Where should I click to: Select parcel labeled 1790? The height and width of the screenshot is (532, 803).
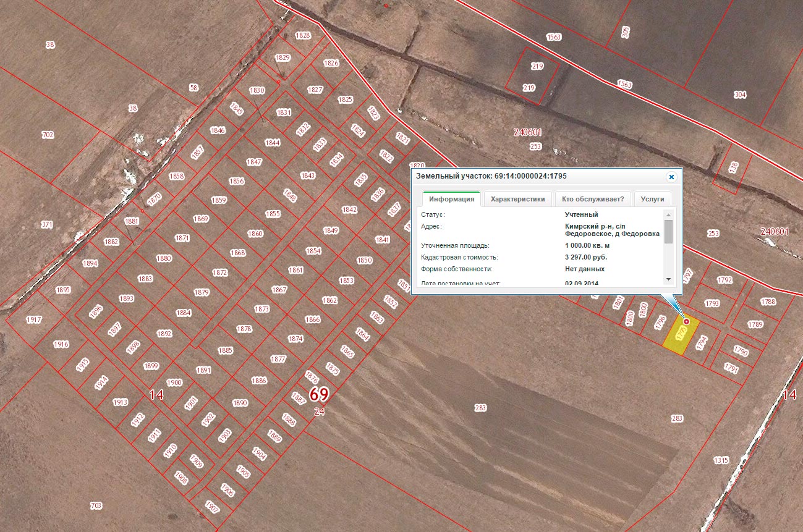(x=741, y=350)
